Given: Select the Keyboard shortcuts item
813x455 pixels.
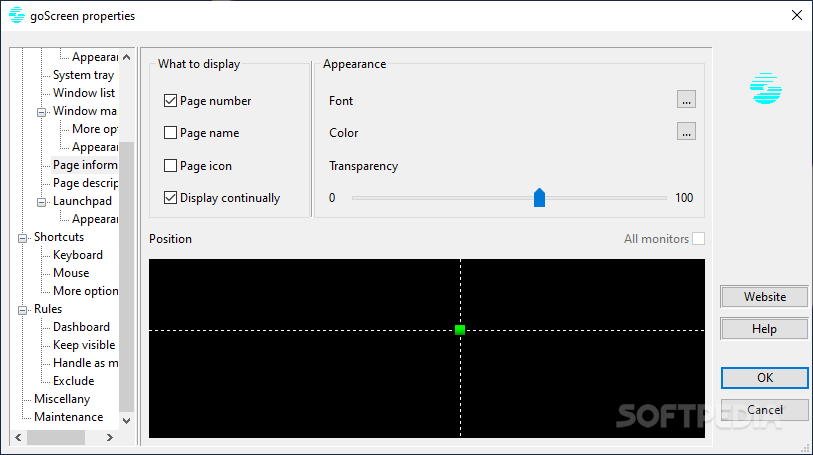Looking at the screenshot, I should [x=78, y=255].
